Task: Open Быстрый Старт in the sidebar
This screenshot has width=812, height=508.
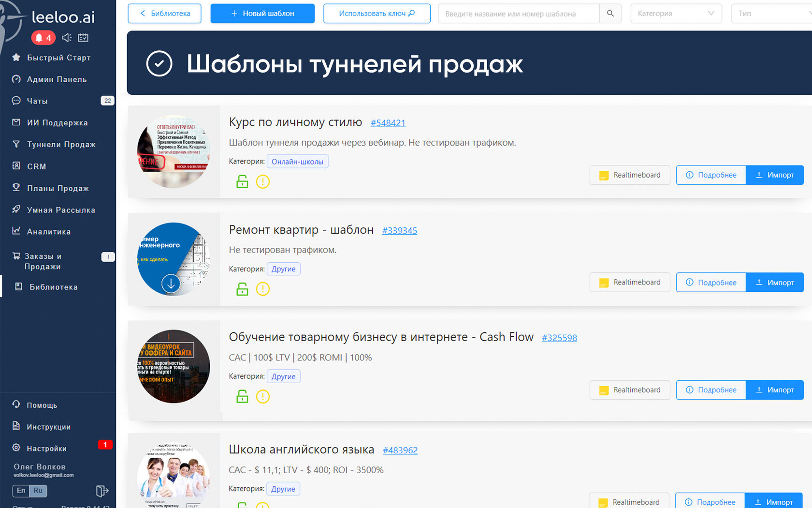Action: point(58,58)
